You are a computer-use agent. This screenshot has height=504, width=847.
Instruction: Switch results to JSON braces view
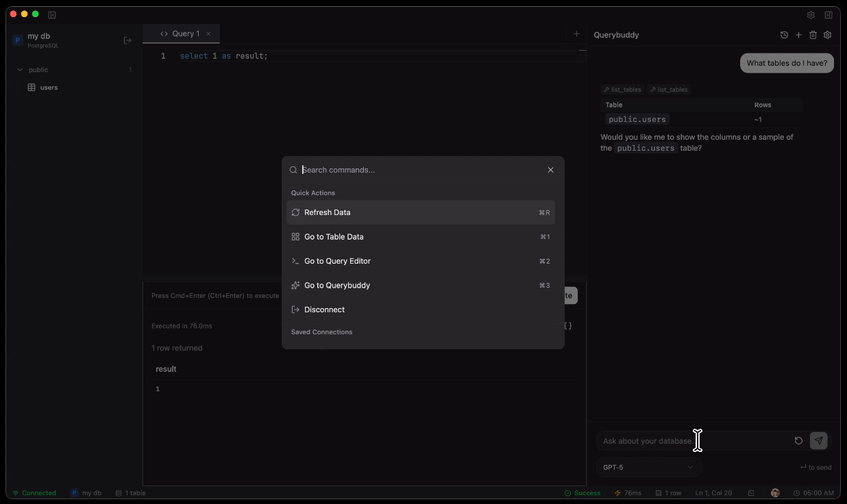click(567, 326)
